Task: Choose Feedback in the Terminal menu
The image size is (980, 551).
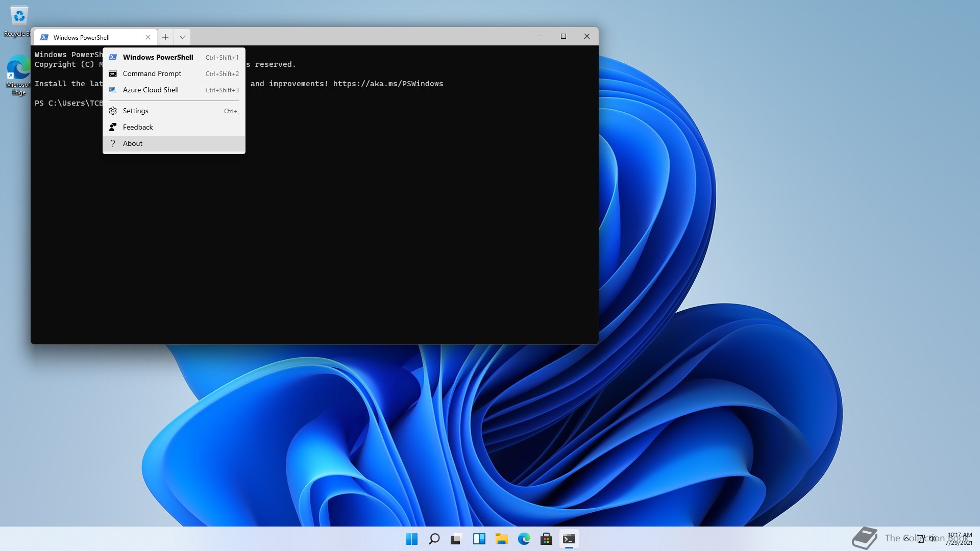Action: click(174, 127)
